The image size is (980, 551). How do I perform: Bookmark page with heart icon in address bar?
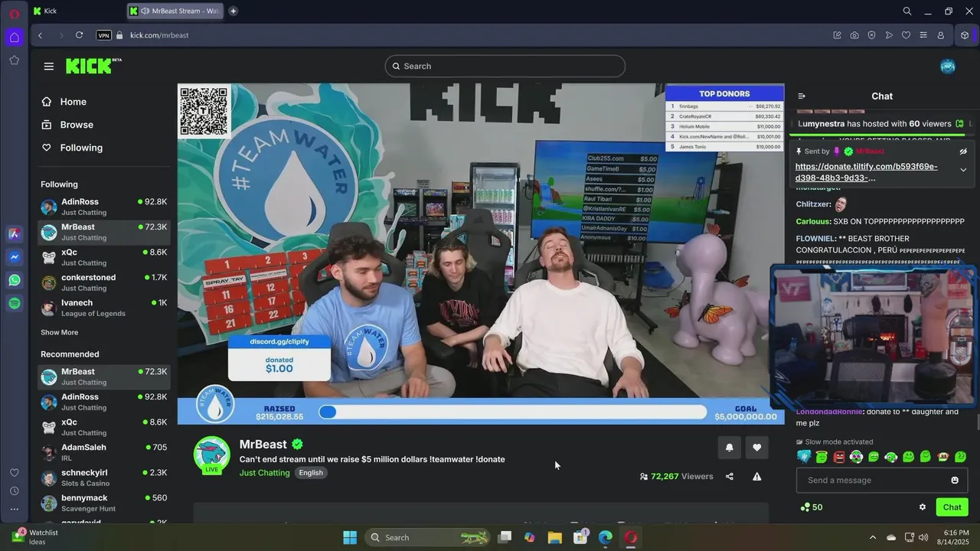906,35
